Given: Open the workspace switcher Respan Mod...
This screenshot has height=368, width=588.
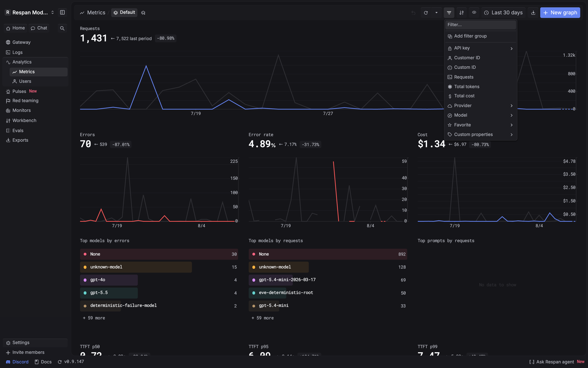Looking at the screenshot, I should pos(30,12).
